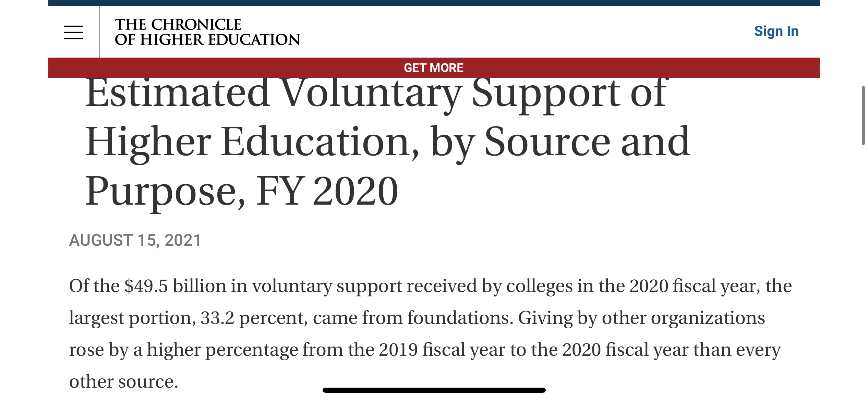Click the word Source in the headline
The width and height of the screenshot is (868, 401).
[547, 141]
